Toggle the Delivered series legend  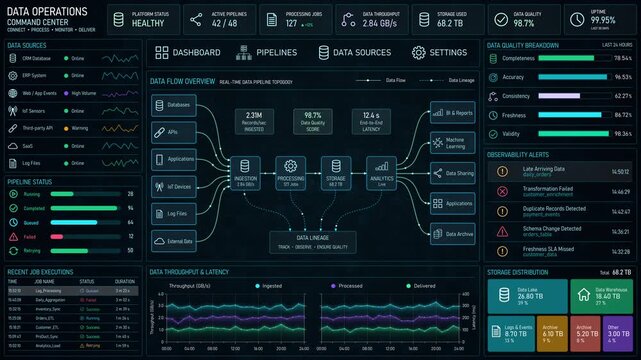(421, 286)
